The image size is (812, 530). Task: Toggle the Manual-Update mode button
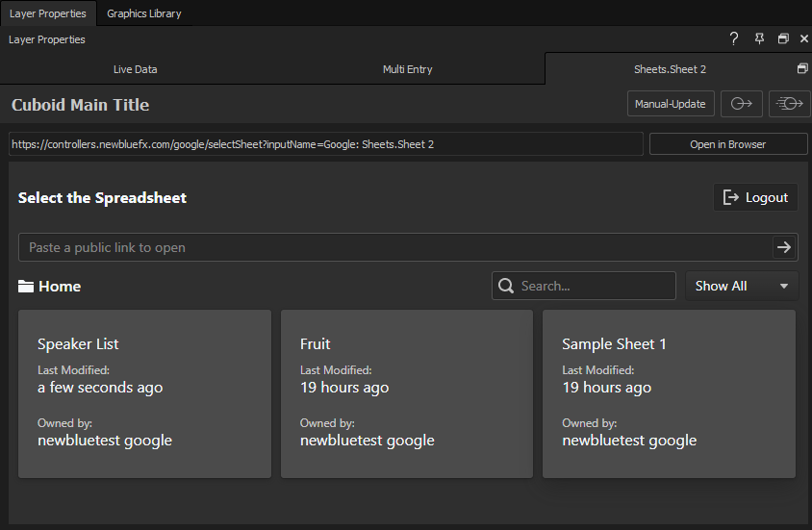point(671,104)
